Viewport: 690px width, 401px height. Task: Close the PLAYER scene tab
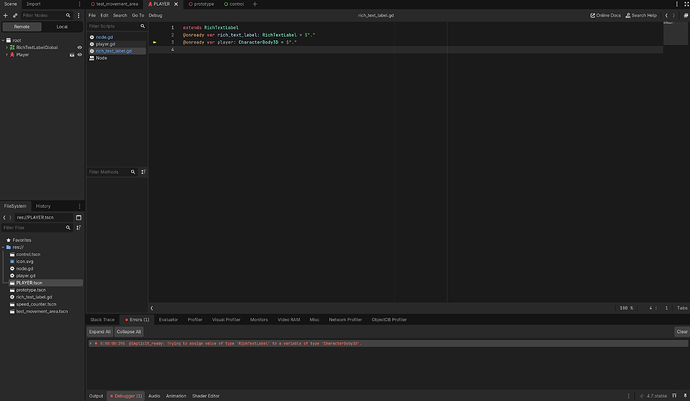(x=176, y=4)
